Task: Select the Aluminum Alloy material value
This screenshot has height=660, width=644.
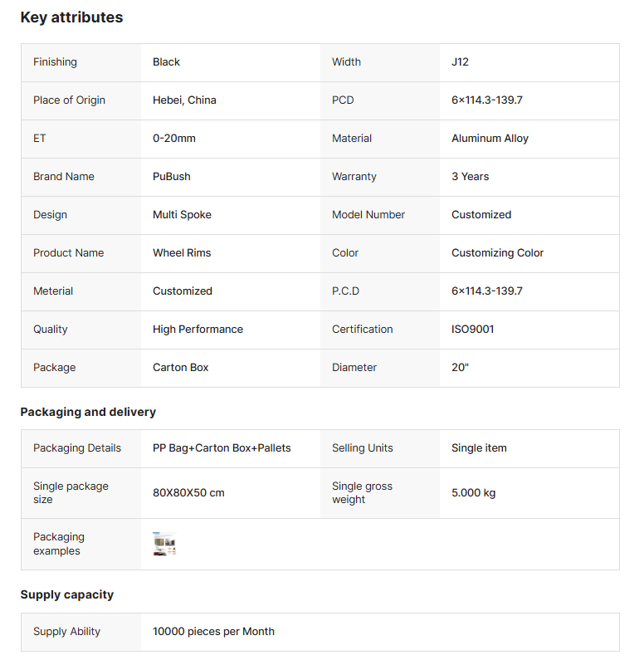Action: click(x=490, y=139)
